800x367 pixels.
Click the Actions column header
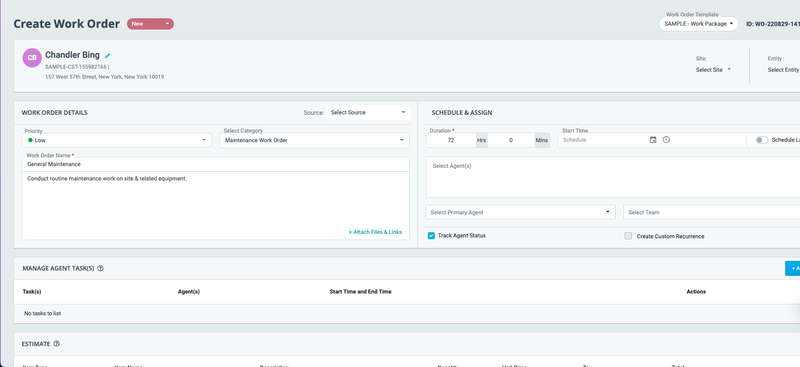(x=696, y=292)
